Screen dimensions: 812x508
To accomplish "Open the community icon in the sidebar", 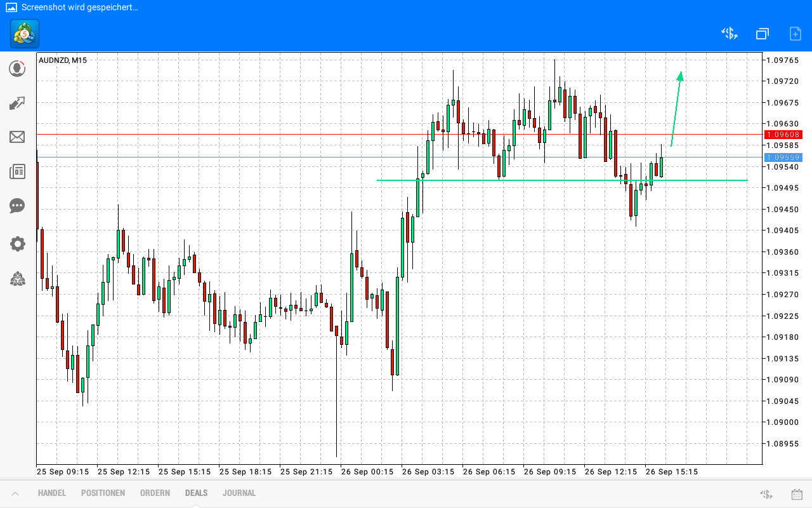I will click(x=17, y=279).
